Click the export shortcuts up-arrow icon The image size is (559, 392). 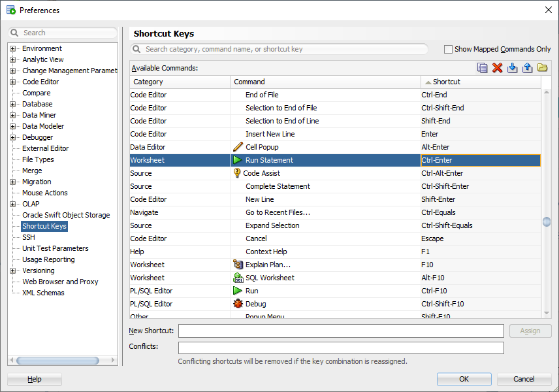[528, 68]
